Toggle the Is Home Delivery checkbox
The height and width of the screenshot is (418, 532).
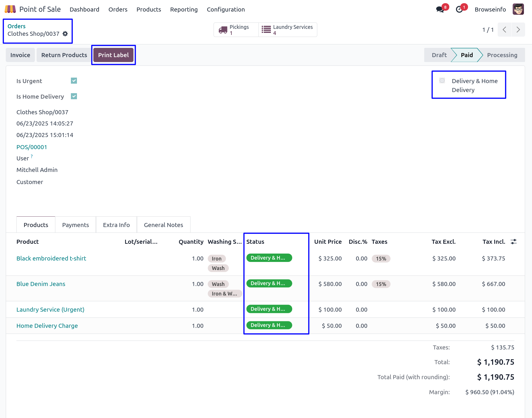point(74,96)
